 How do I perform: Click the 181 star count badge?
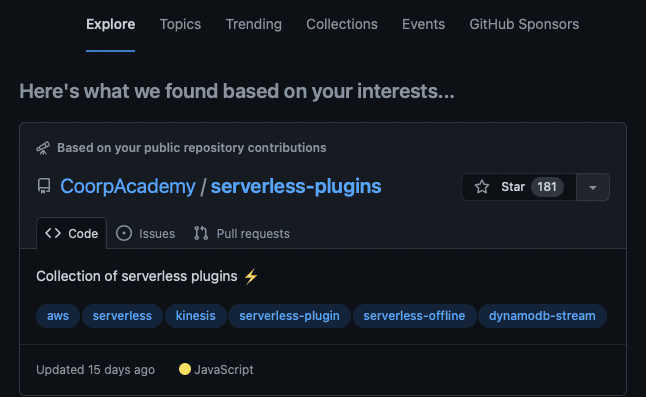click(547, 187)
